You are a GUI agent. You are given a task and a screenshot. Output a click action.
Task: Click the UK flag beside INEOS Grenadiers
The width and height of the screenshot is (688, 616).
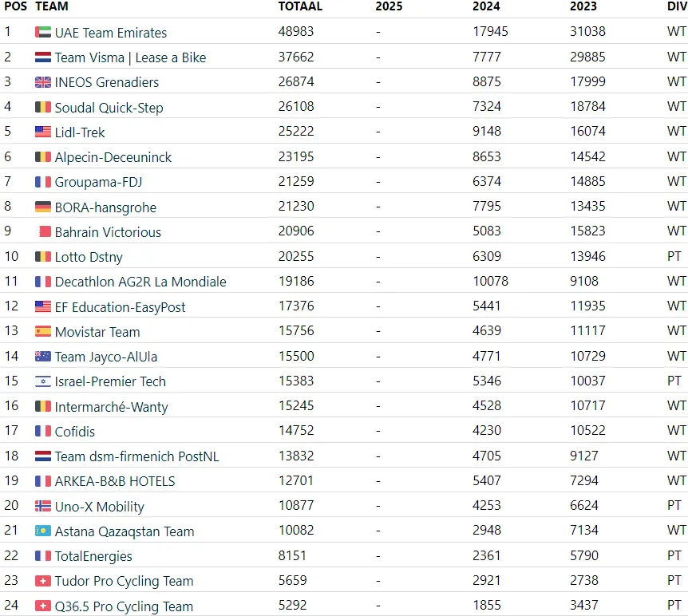click(43, 82)
